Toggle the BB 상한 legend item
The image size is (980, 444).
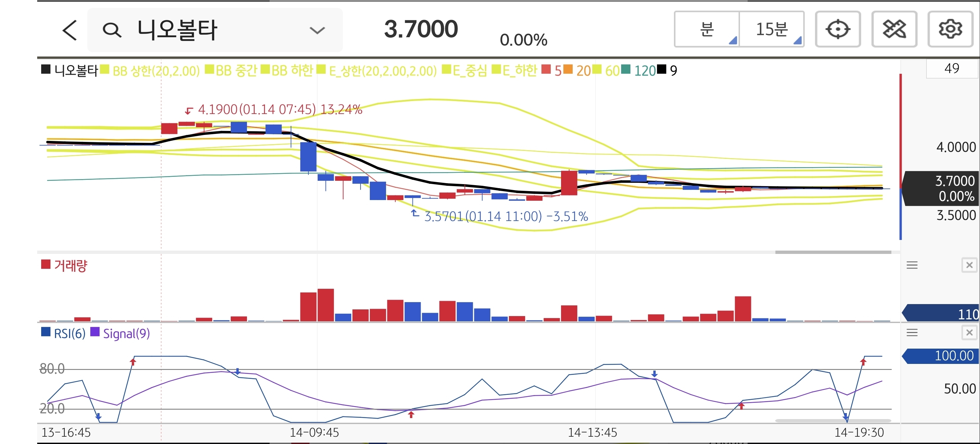[156, 70]
